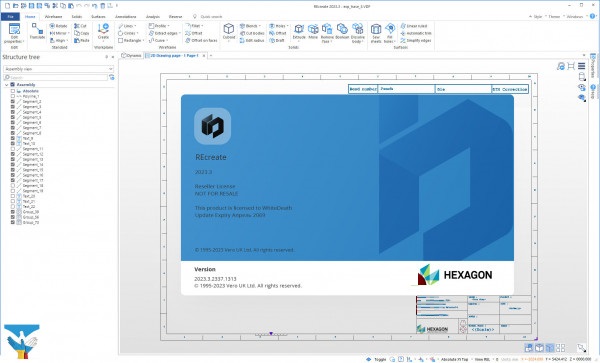The height and width of the screenshot is (363, 600).
Task: Click the zoom-fit icon in viewport corner
Action: (x=571, y=66)
